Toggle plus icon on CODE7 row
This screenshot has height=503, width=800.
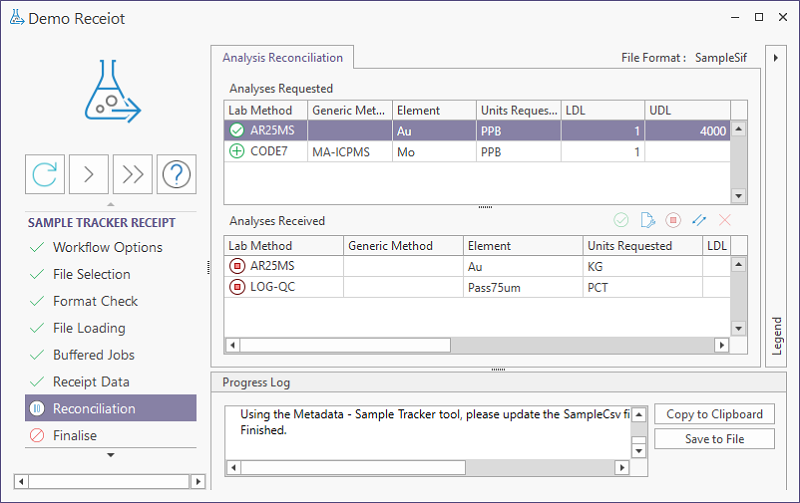237,151
